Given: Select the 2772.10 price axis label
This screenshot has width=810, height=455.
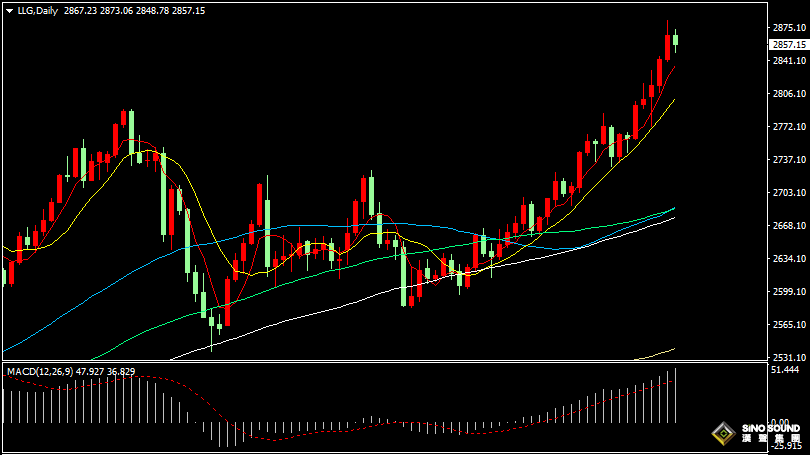Looking at the screenshot, I should [789, 127].
